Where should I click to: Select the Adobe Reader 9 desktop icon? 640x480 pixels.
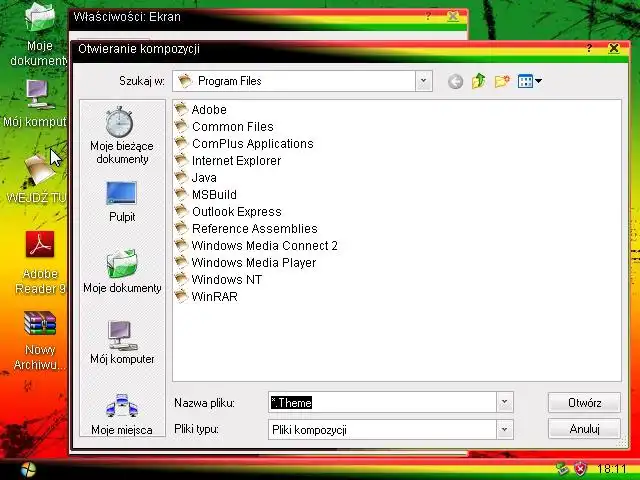pos(40,262)
